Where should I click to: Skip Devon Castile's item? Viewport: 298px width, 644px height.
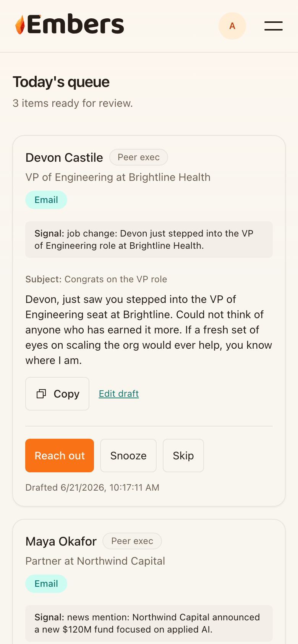click(x=183, y=456)
